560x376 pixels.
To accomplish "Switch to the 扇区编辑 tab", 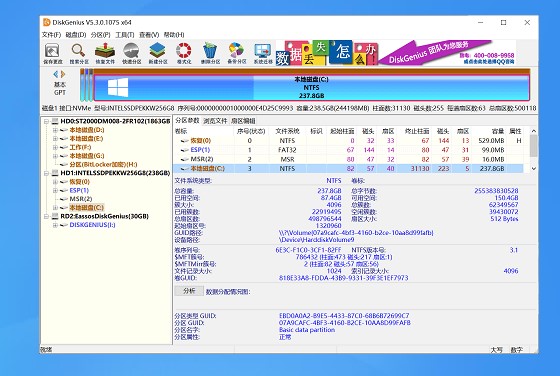I will click(x=243, y=121).
